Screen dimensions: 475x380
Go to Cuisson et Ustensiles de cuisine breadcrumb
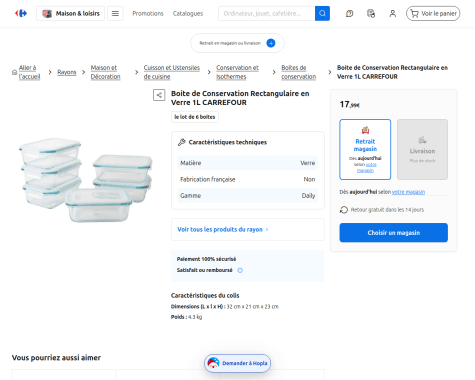pyautogui.click(x=172, y=72)
